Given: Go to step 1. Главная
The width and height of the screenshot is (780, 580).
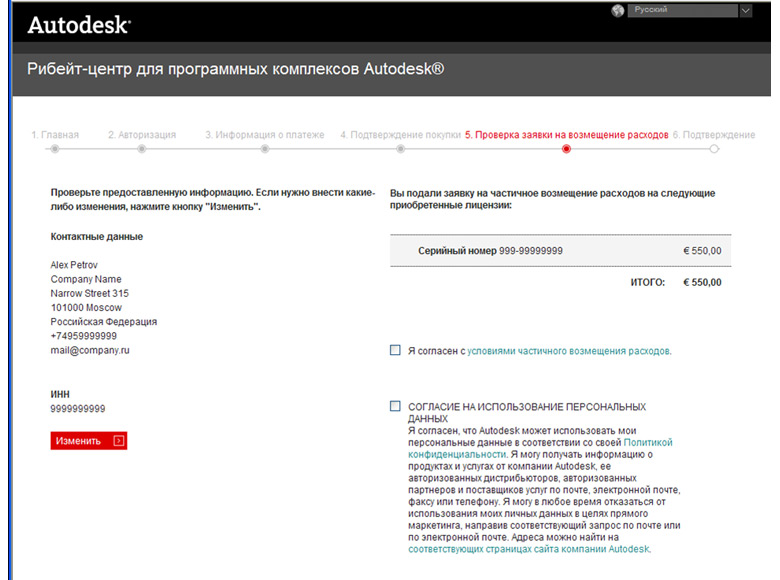Looking at the screenshot, I should (55, 135).
